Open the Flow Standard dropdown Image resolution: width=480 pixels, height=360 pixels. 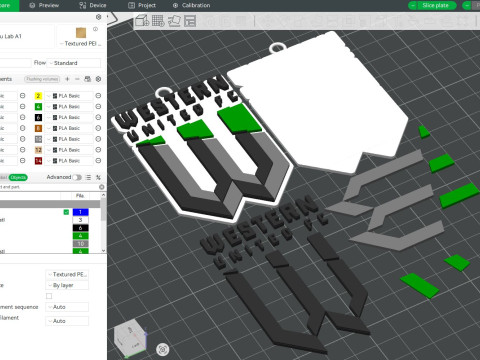click(x=74, y=63)
